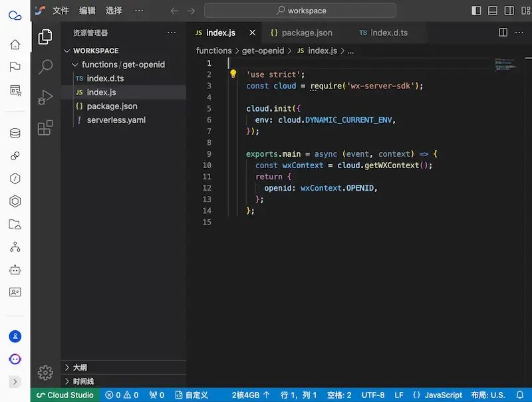Open index.d.ts in the file tree
Viewport: 532px width, 402px height.
pyautogui.click(x=124, y=78)
